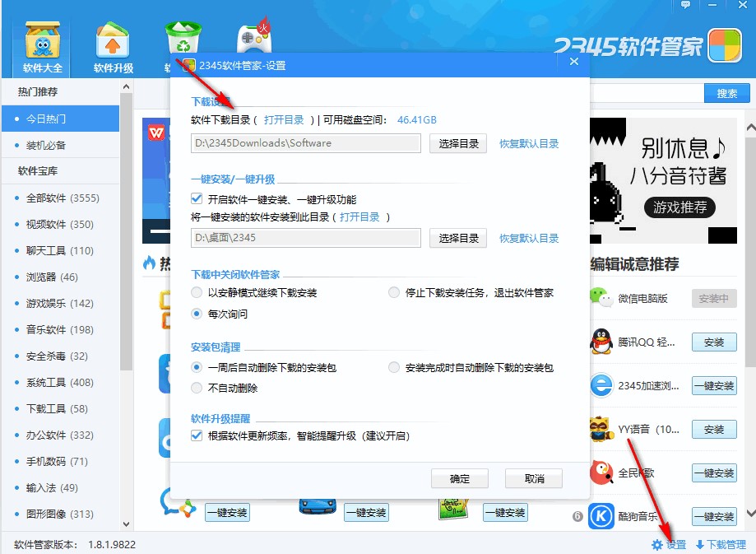Screen dimensions: 756x554
Task: Open the game controller icon
Action: click(x=254, y=37)
